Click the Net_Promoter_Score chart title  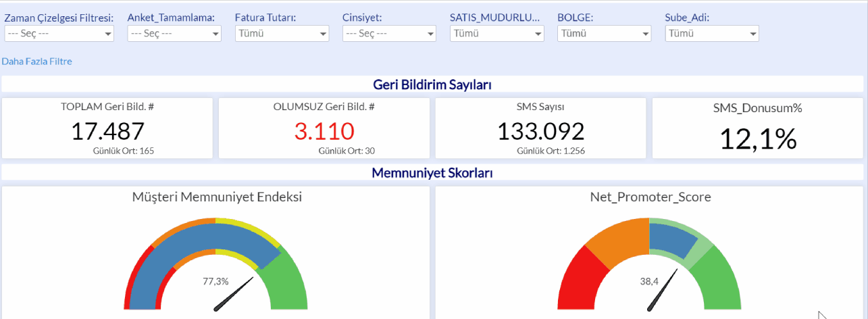pyautogui.click(x=650, y=197)
